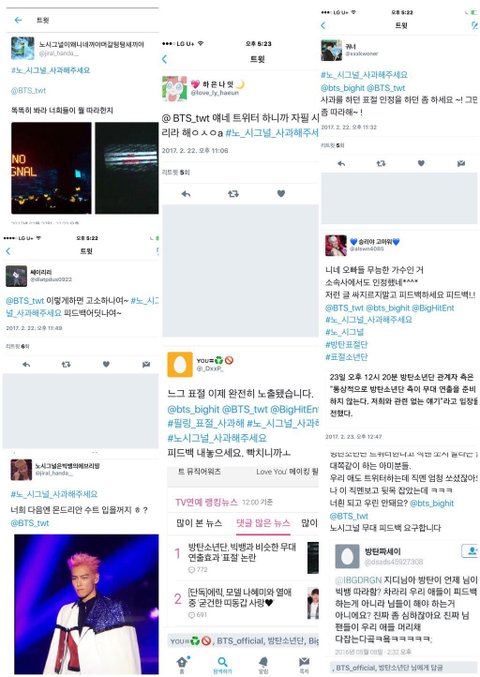Like the 고소하나여 tweet with heart icon

(x=106, y=364)
